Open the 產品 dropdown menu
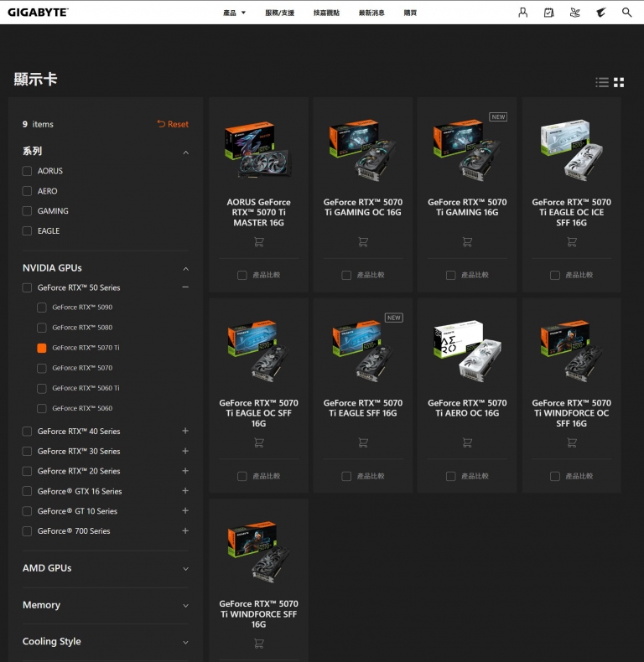This screenshot has width=644, height=662. (x=234, y=13)
